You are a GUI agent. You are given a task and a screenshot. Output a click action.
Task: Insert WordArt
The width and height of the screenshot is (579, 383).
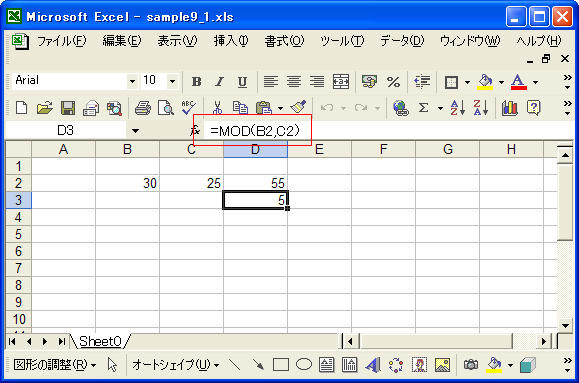[x=373, y=365]
